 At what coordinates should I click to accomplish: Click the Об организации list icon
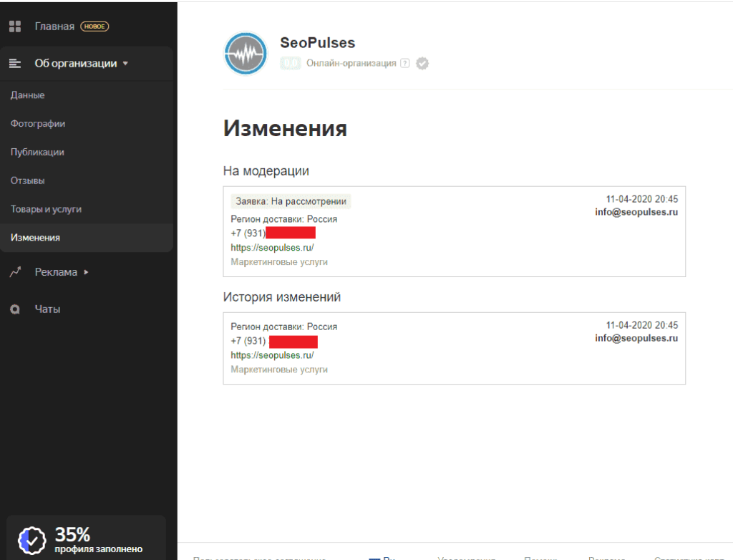coord(15,63)
